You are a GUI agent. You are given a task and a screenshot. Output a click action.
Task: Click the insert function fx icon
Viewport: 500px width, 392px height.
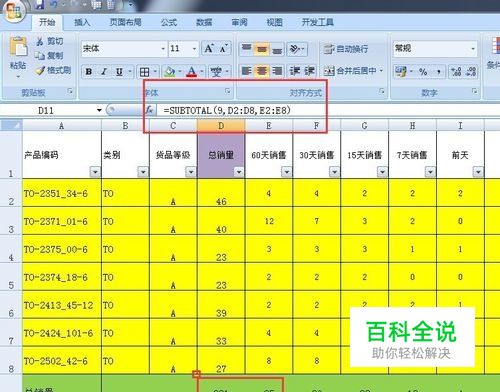[149, 109]
